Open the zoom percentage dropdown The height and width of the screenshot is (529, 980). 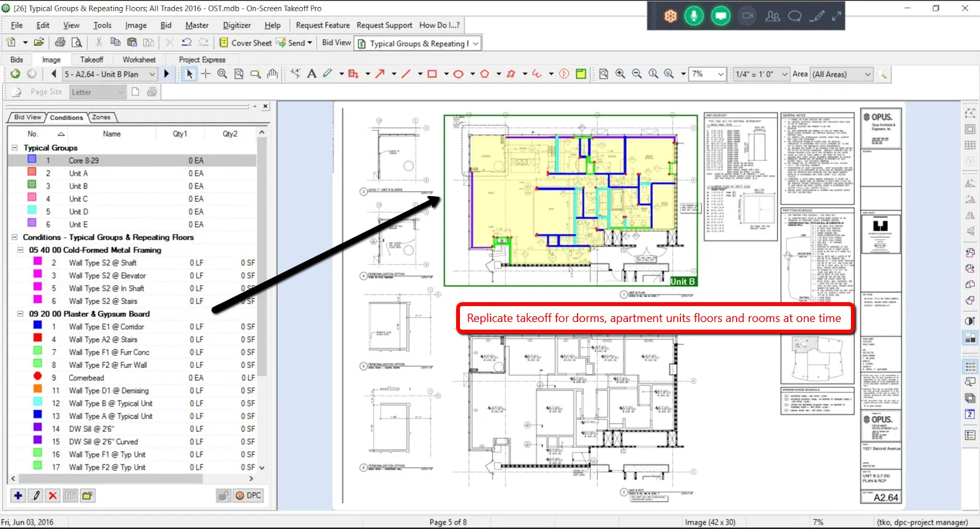721,74
